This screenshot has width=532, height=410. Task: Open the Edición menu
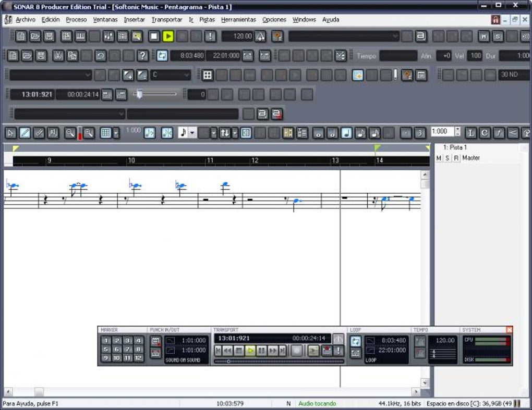coord(51,20)
